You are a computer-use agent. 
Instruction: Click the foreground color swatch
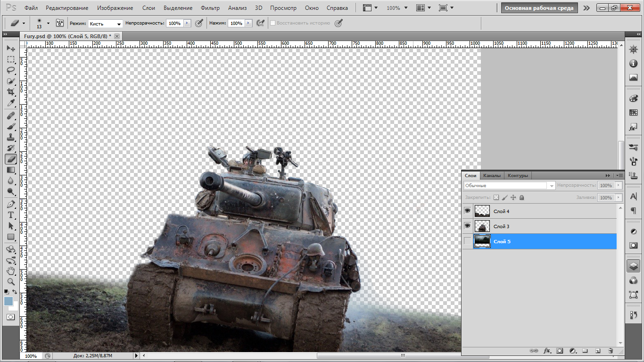pos(8,301)
